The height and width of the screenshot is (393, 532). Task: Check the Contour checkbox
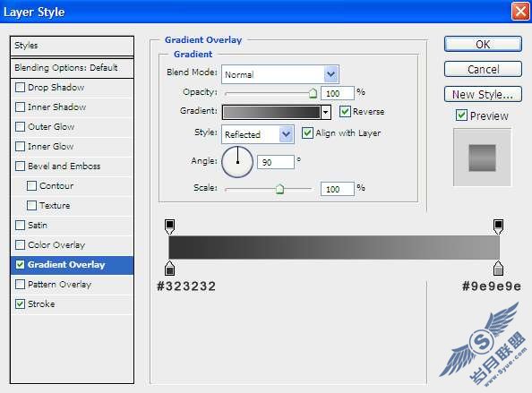coord(31,186)
